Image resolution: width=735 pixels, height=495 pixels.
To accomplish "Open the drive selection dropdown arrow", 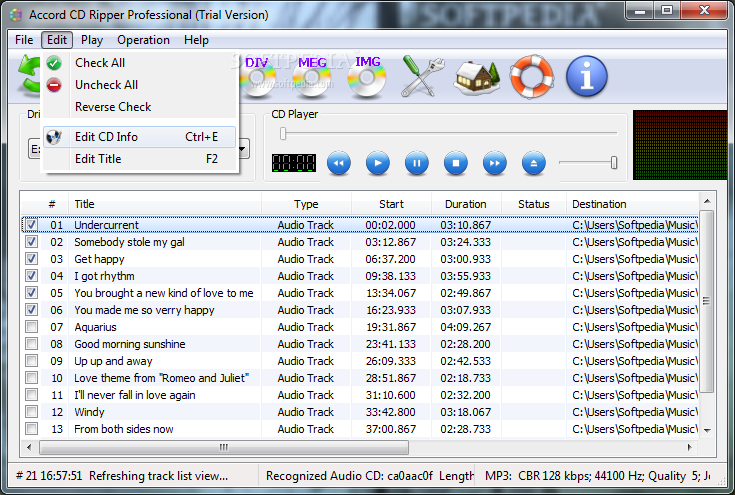I will coord(243,149).
